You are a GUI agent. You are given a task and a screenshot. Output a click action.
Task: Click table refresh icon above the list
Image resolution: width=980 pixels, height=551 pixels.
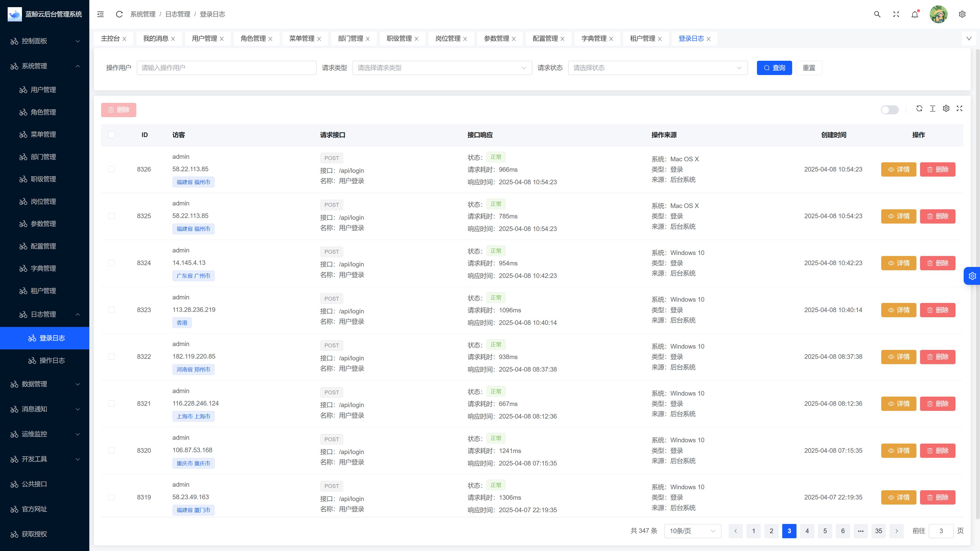tap(919, 108)
